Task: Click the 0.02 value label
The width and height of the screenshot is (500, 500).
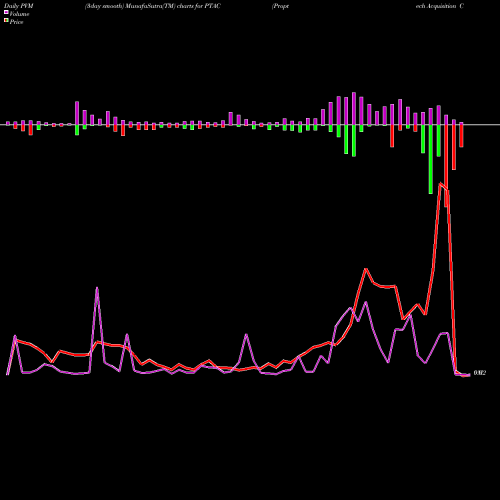Action: (480, 373)
